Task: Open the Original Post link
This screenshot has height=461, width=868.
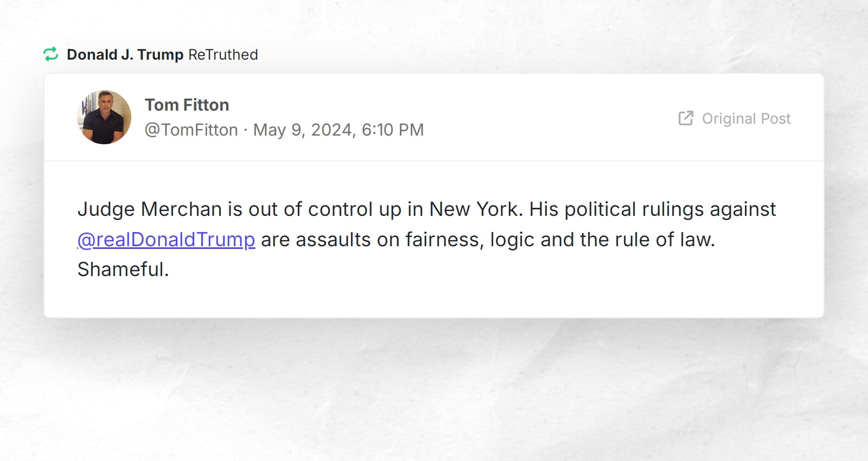Action: pos(745,118)
